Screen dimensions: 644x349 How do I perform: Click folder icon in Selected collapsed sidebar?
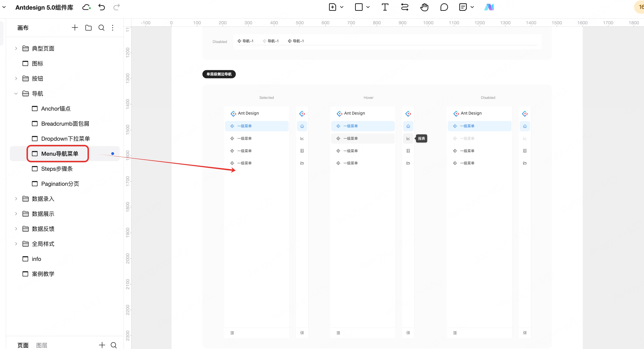click(302, 163)
